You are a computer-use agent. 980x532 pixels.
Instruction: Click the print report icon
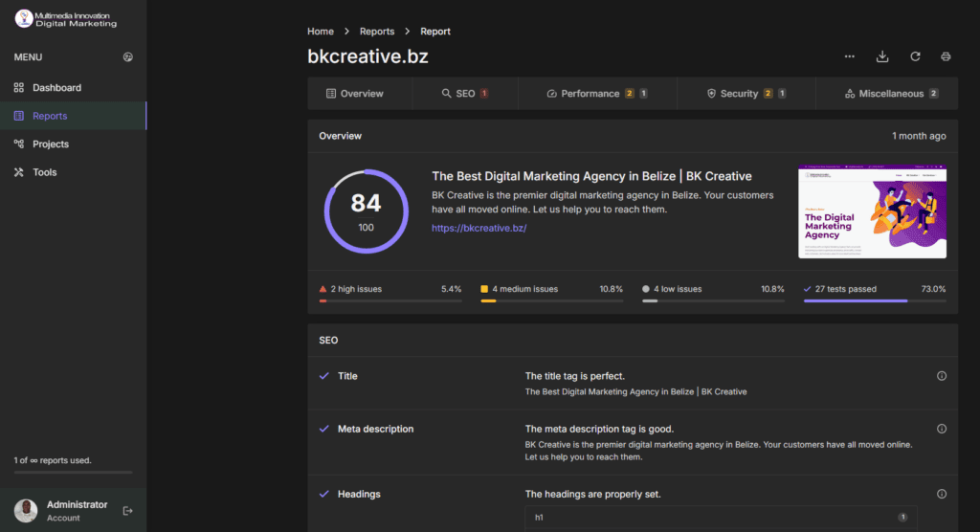pos(946,56)
